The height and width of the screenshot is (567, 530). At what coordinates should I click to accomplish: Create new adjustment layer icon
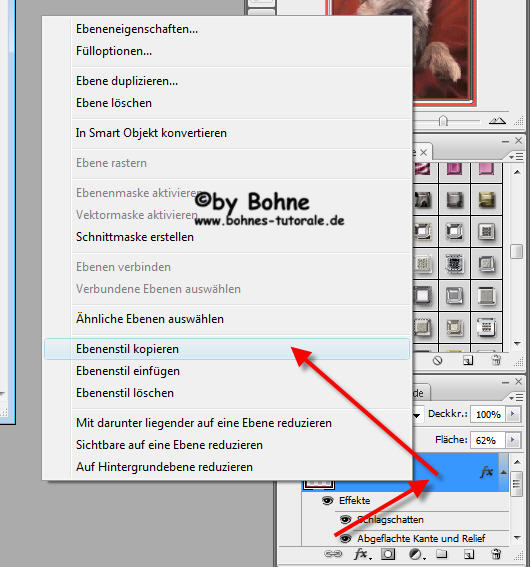[416, 554]
